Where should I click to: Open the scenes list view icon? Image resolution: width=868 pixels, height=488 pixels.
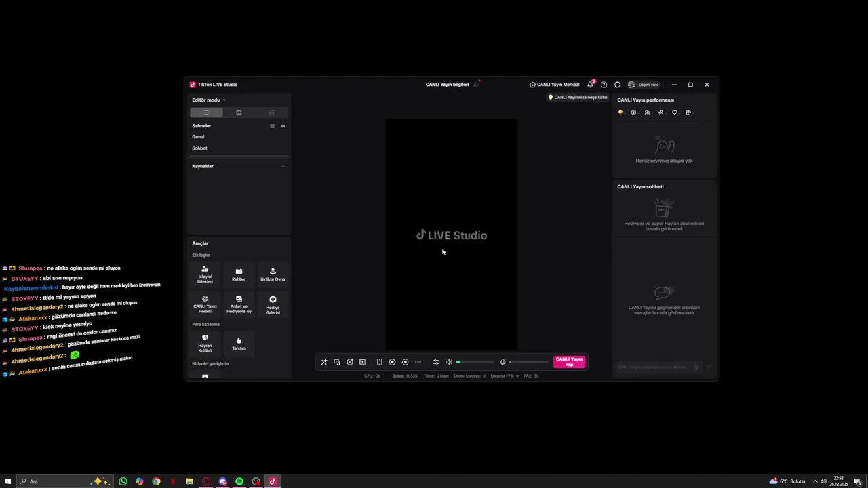click(272, 126)
